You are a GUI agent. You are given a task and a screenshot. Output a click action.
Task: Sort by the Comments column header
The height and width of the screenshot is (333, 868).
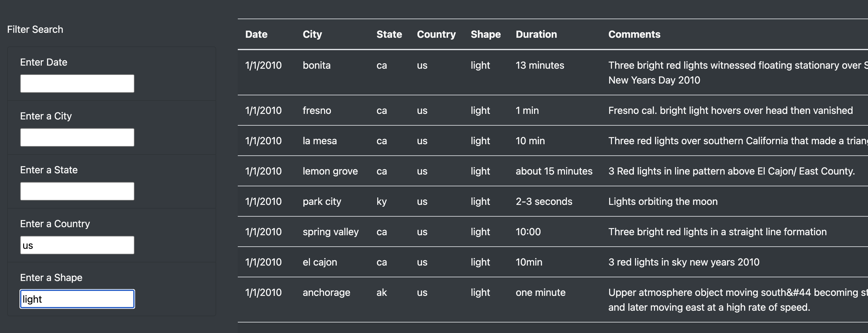coord(634,34)
